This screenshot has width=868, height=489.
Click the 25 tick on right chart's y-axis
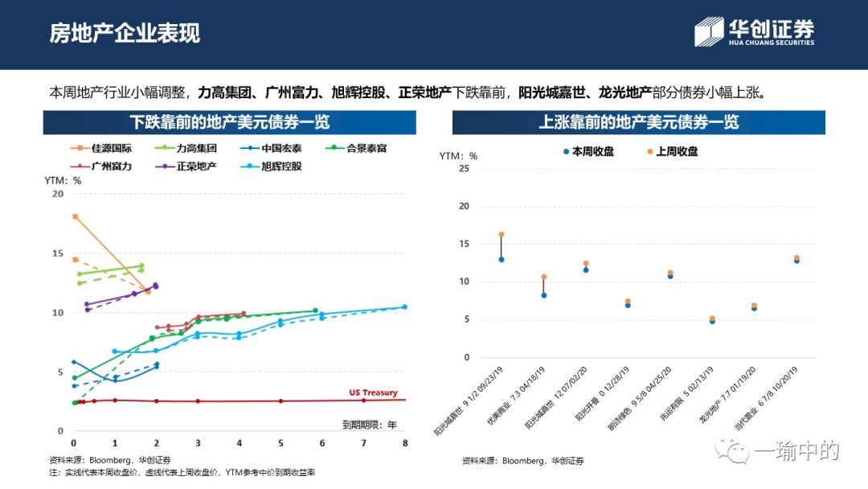point(464,168)
